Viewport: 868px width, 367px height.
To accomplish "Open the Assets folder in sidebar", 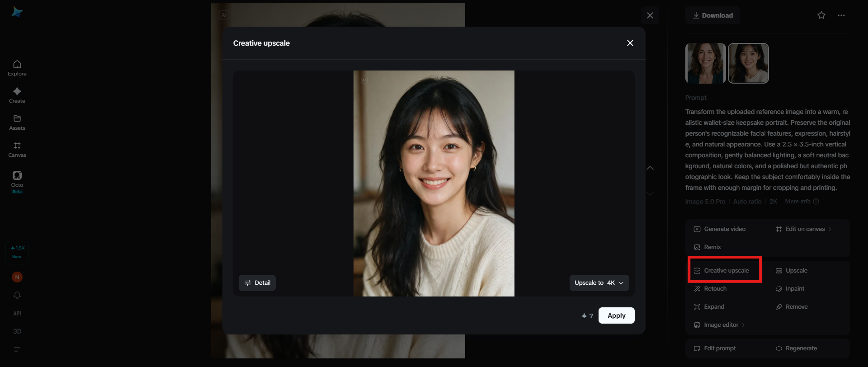I will [17, 122].
